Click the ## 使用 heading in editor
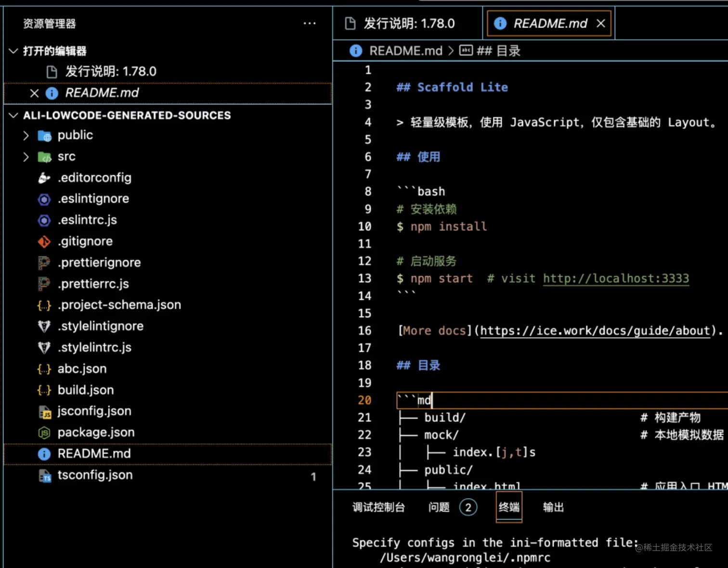The height and width of the screenshot is (568, 728). [418, 157]
